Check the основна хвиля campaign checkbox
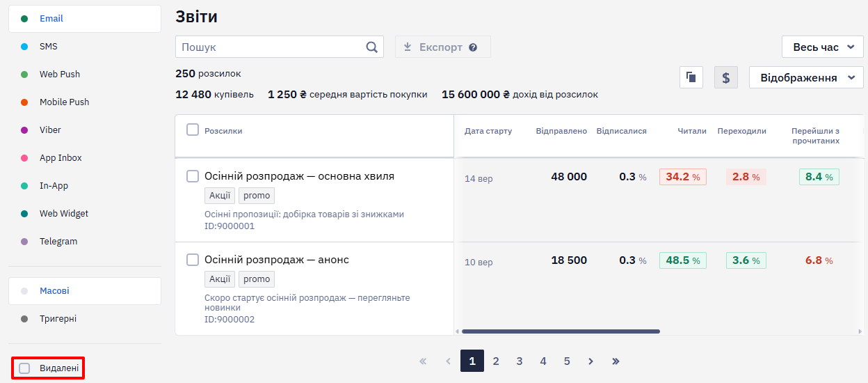The height and width of the screenshot is (383, 868). click(193, 176)
